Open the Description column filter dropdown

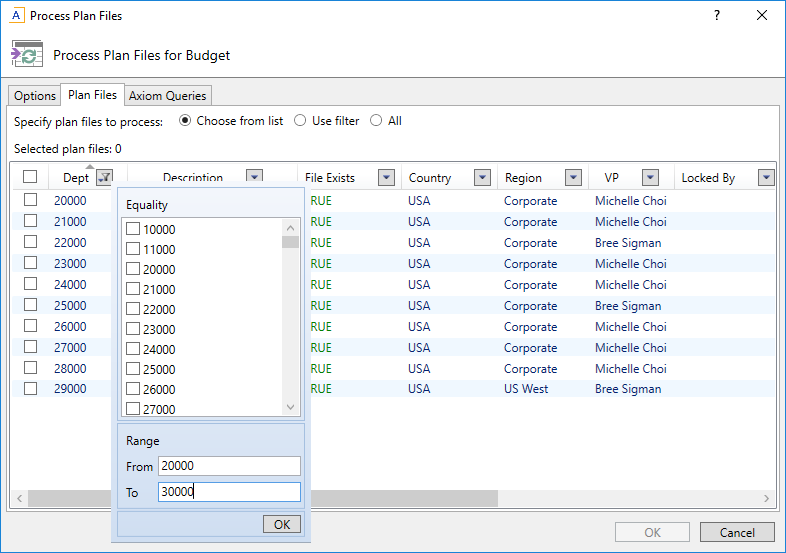tap(254, 177)
